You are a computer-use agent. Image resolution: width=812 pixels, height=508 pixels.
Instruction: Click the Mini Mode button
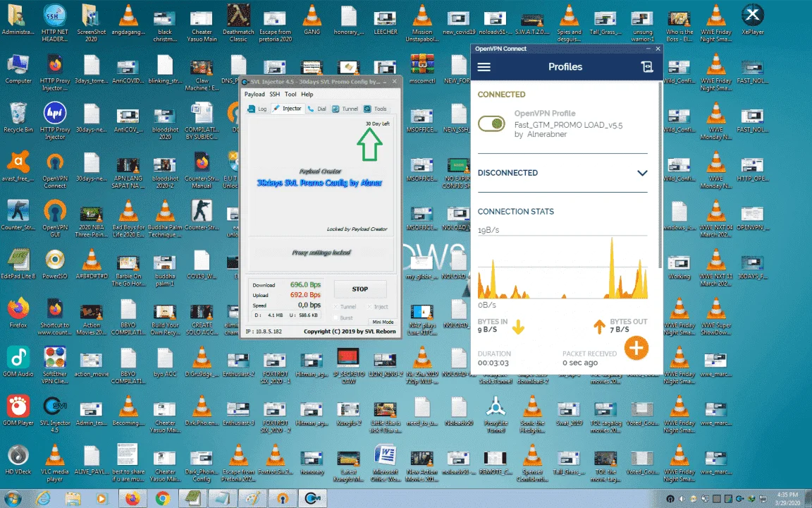pyautogui.click(x=383, y=322)
